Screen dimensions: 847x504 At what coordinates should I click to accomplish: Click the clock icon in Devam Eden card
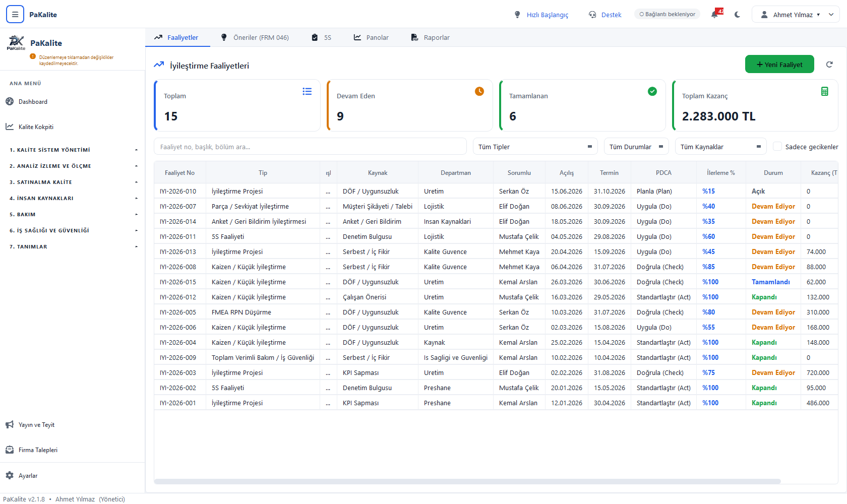[479, 91]
